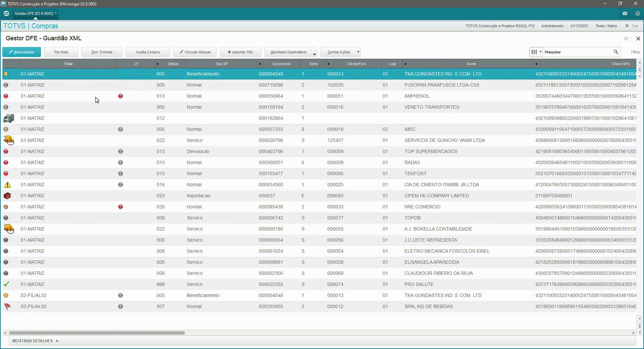The width and height of the screenshot is (644, 349).
Task: Click the CF red indicator on NRE COMERCIO row
Action: tap(120, 207)
